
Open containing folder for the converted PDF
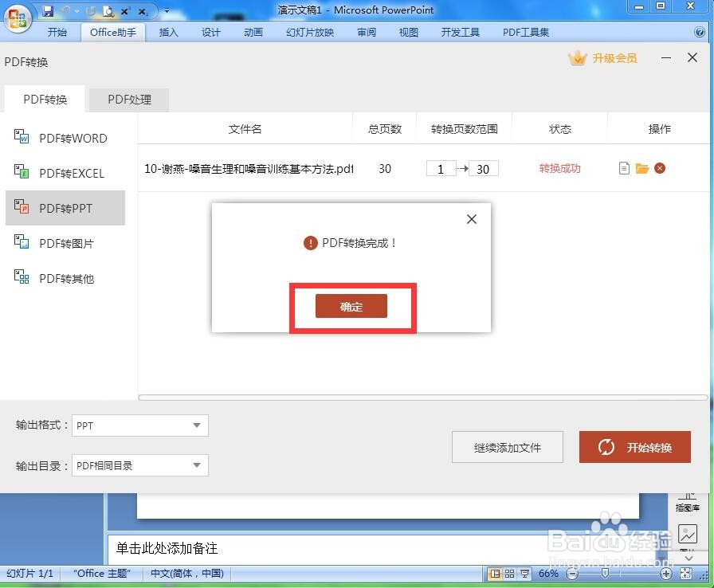tap(641, 168)
